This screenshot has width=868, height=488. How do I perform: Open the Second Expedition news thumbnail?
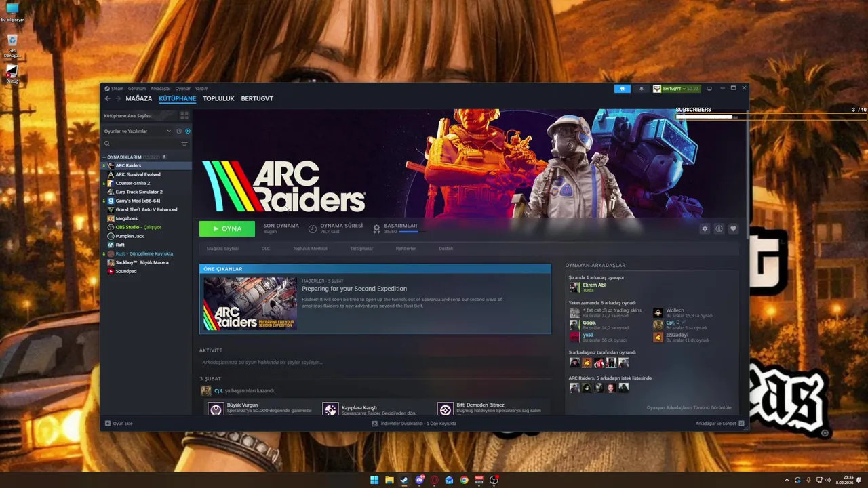point(250,303)
